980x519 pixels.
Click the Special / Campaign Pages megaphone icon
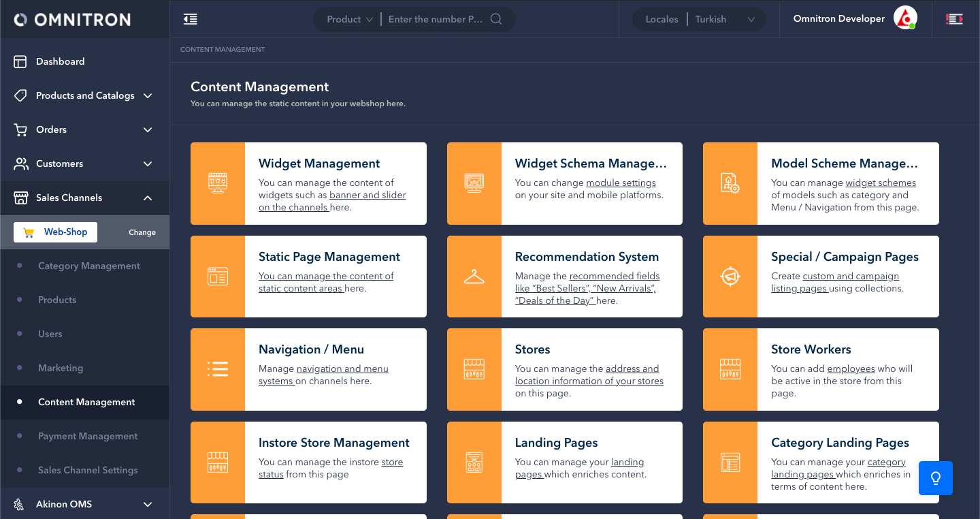pos(730,277)
